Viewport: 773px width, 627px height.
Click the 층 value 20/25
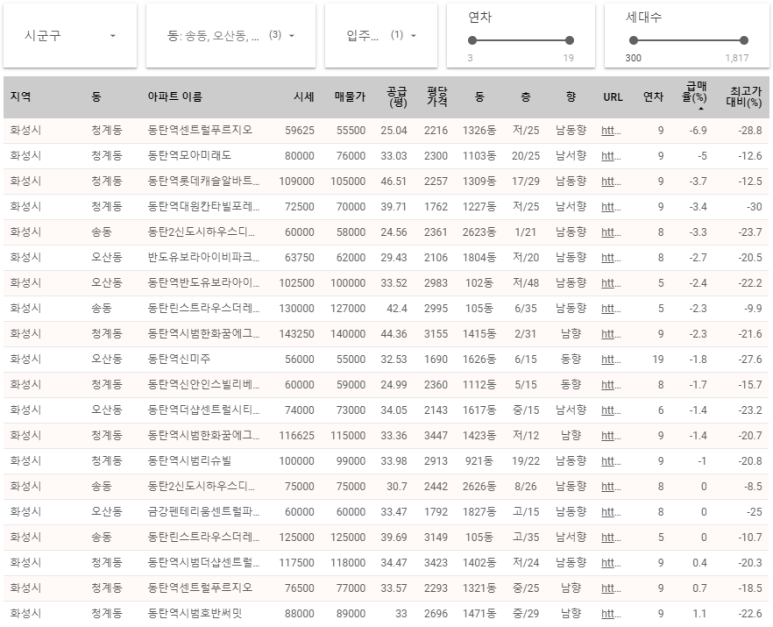point(526,156)
